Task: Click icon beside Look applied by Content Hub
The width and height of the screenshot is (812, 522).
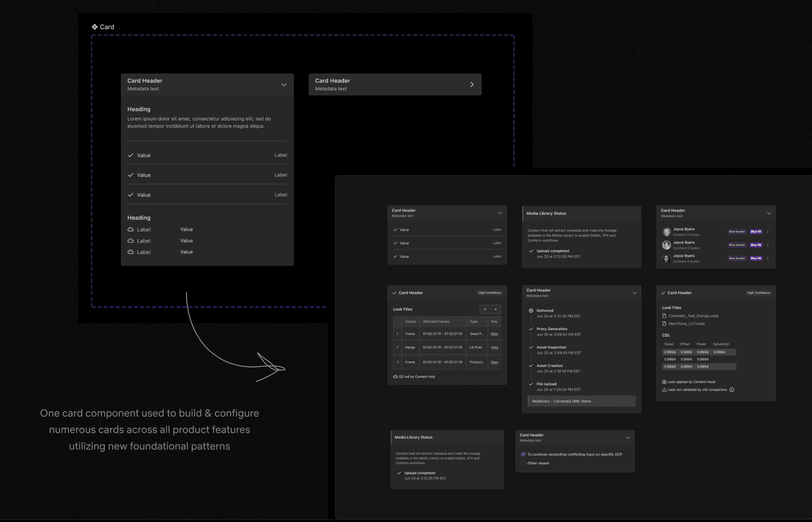Action: point(664,382)
